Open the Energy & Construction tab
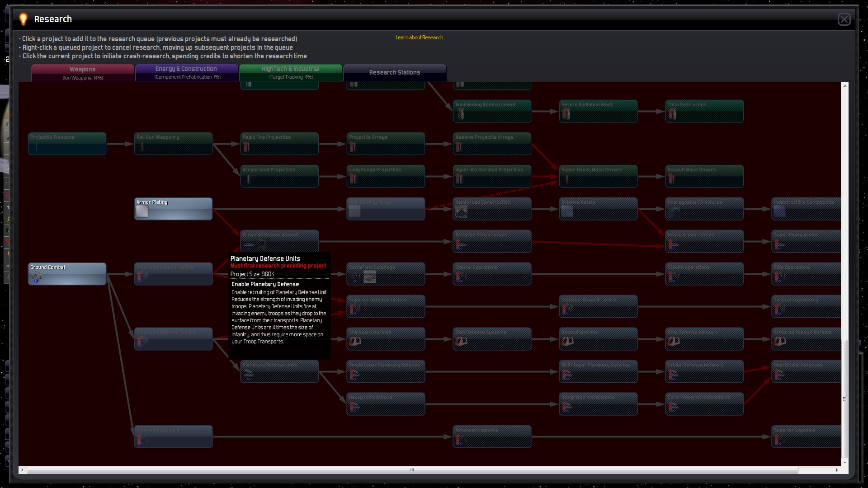The height and width of the screenshot is (488, 868). tap(186, 72)
